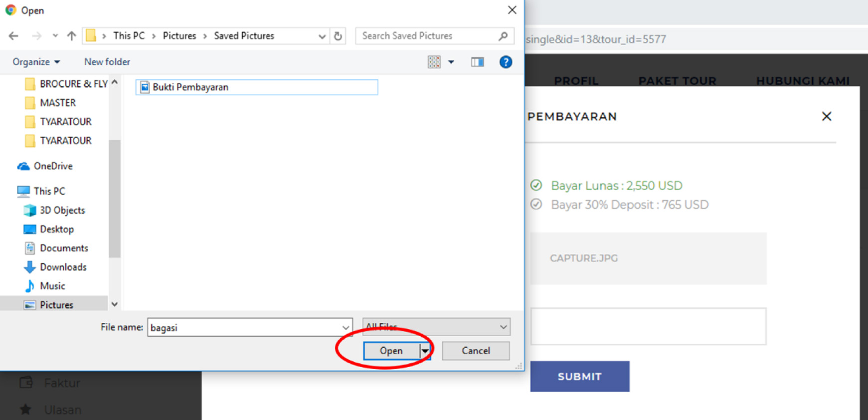Select Bayar Lunas 2,550 USD option

(536, 186)
